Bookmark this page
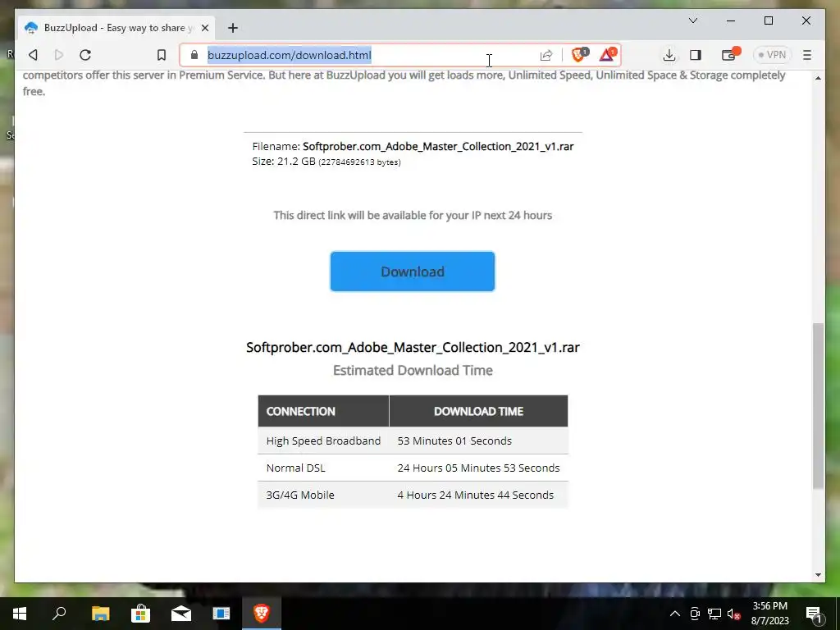The height and width of the screenshot is (630, 840). pos(162,55)
